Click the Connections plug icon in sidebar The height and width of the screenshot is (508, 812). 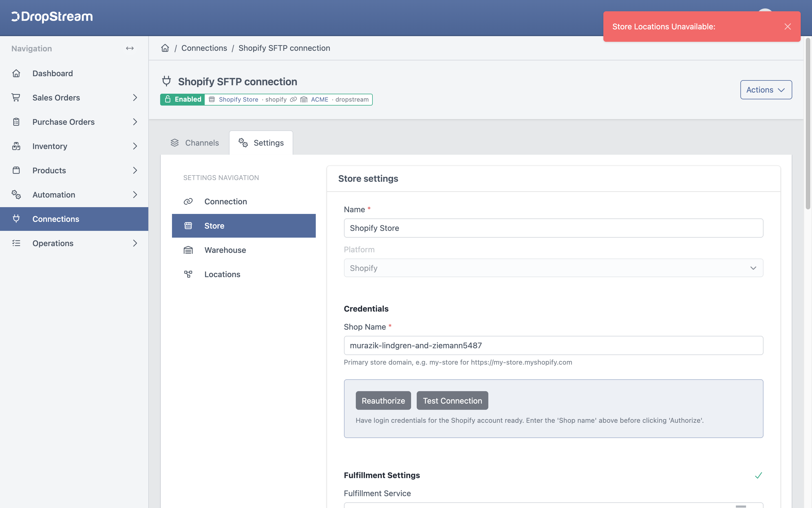pos(16,219)
